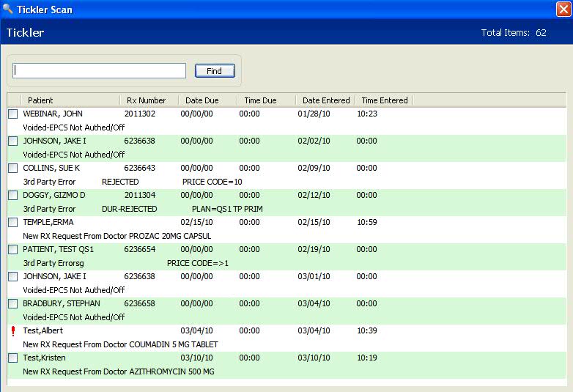Image resolution: width=573 pixels, height=392 pixels.
Task: Sort by Date Entered column header
Action: 325,100
